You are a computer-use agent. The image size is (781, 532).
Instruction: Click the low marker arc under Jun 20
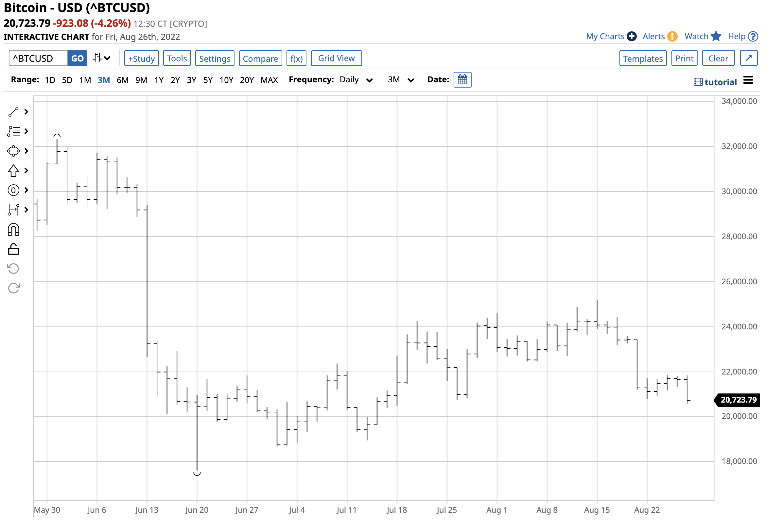tap(197, 474)
